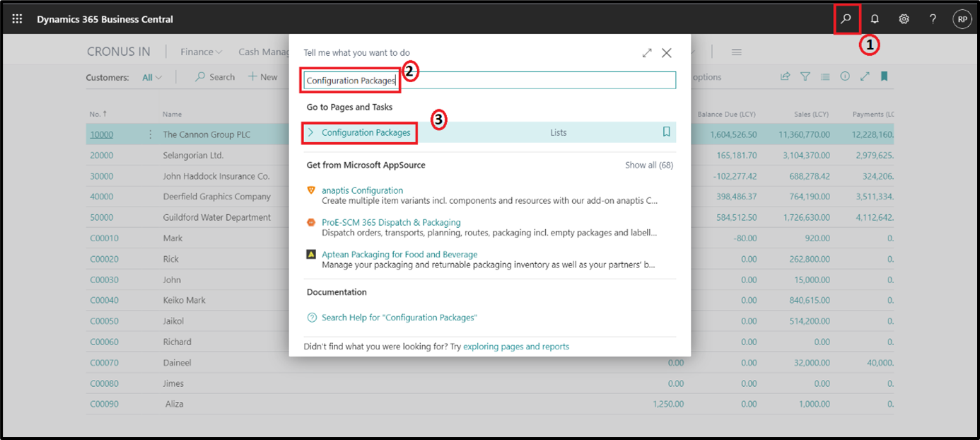Open the RP user account avatar
Viewport: 980px width, 440px height.
pyautogui.click(x=962, y=20)
